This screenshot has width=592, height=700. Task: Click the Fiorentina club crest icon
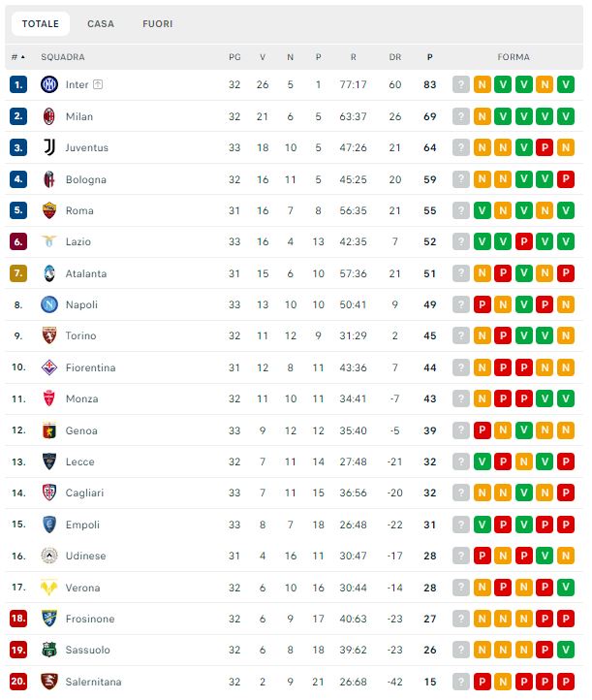[x=49, y=368]
